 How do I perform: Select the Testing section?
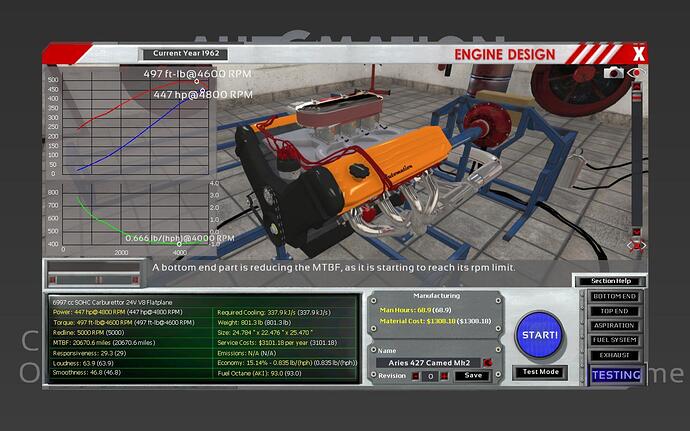click(615, 374)
